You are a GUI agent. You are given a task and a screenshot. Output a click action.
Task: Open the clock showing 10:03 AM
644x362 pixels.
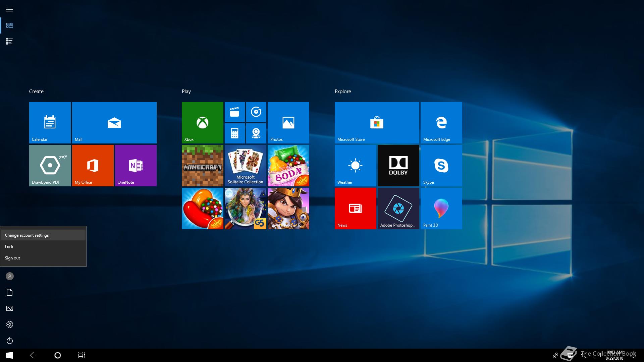[614, 355]
